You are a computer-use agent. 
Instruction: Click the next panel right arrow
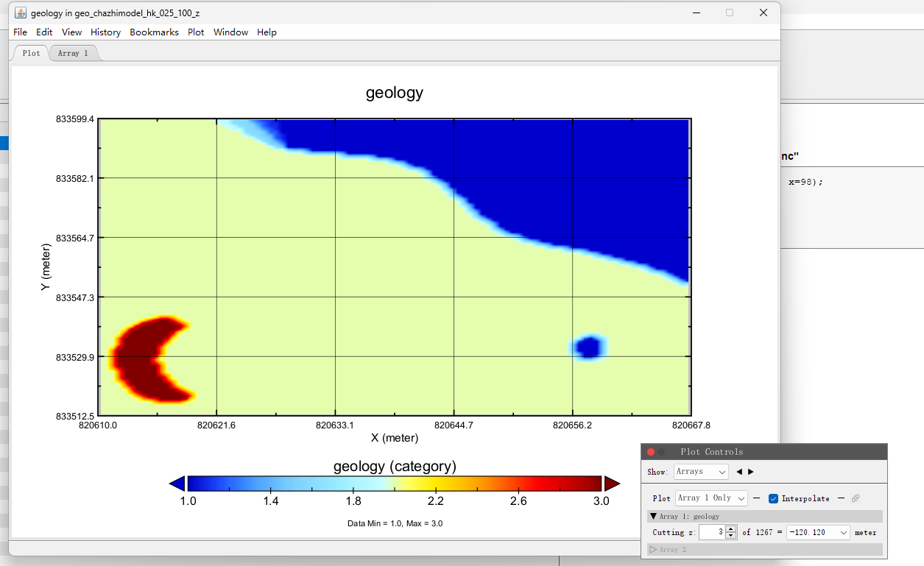751,472
